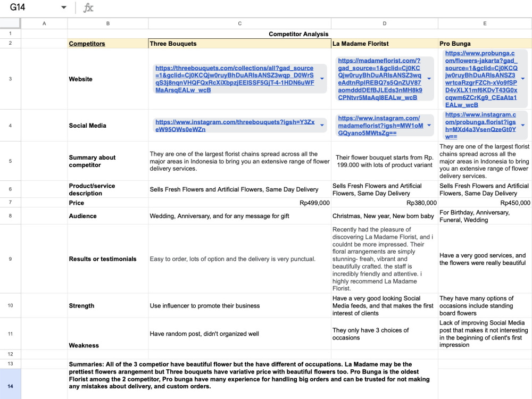Open the madameflorist.com website link

[380, 79]
